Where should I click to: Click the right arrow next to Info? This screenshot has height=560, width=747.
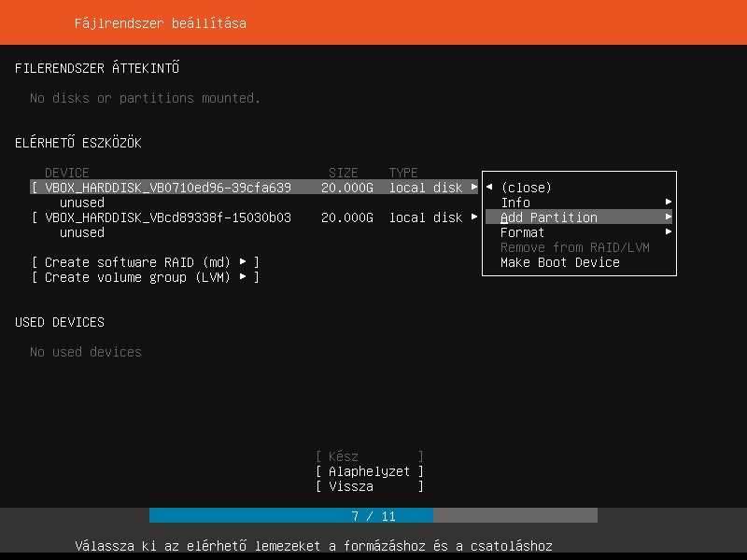click(x=669, y=203)
